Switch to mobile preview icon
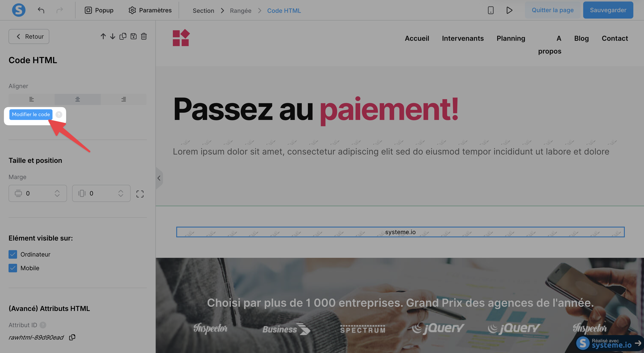644x353 pixels. [x=491, y=10]
